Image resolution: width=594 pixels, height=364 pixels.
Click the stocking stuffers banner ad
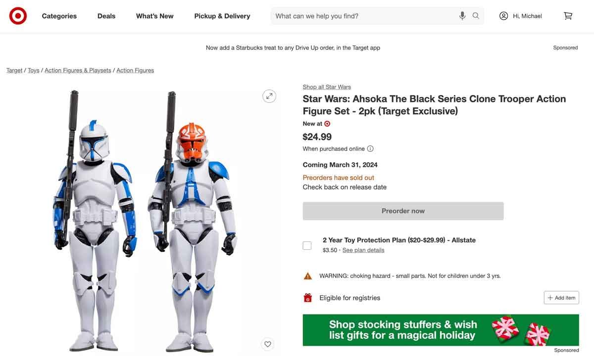click(x=441, y=329)
